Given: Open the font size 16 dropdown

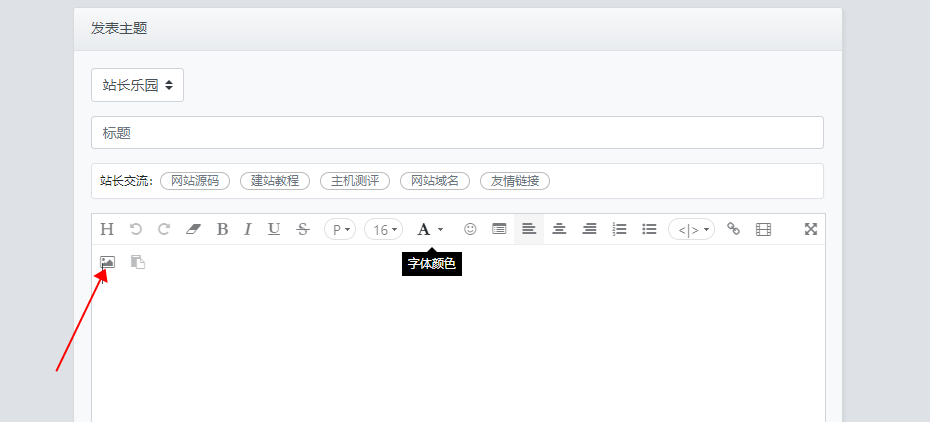Looking at the screenshot, I should [384, 229].
